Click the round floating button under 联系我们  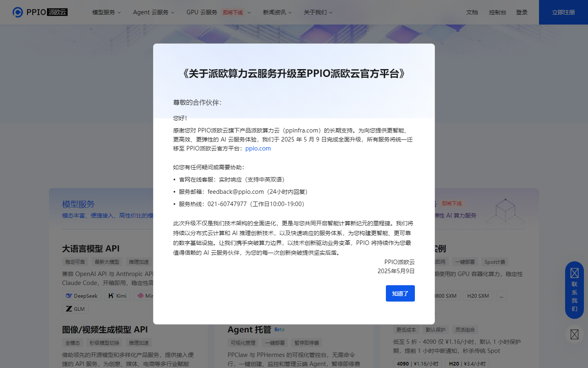pyautogui.click(x=575, y=334)
